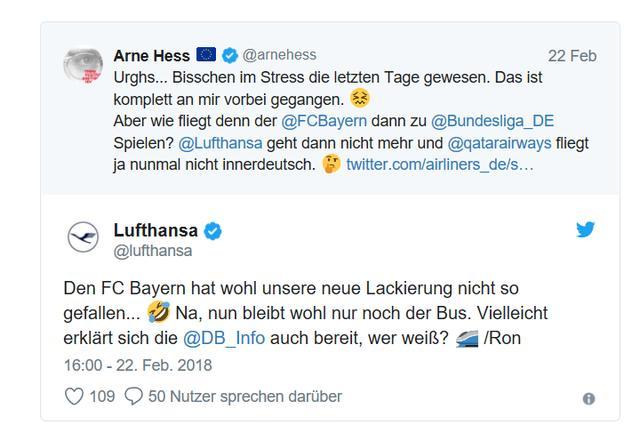The width and height of the screenshot is (640, 433).
Task: Click the Twitter bird icon
Action: (x=585, y=230)
